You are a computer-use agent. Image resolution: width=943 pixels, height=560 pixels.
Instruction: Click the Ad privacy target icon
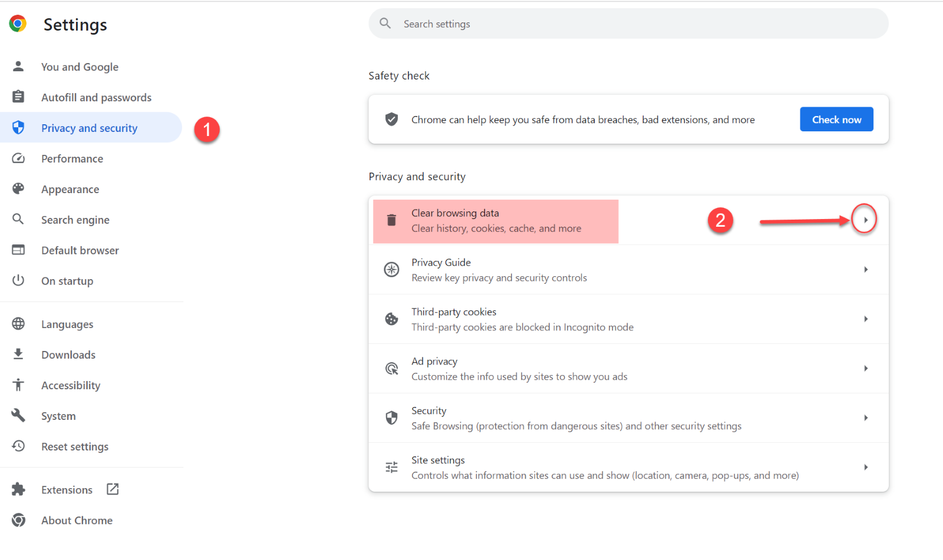pos(391,369)
